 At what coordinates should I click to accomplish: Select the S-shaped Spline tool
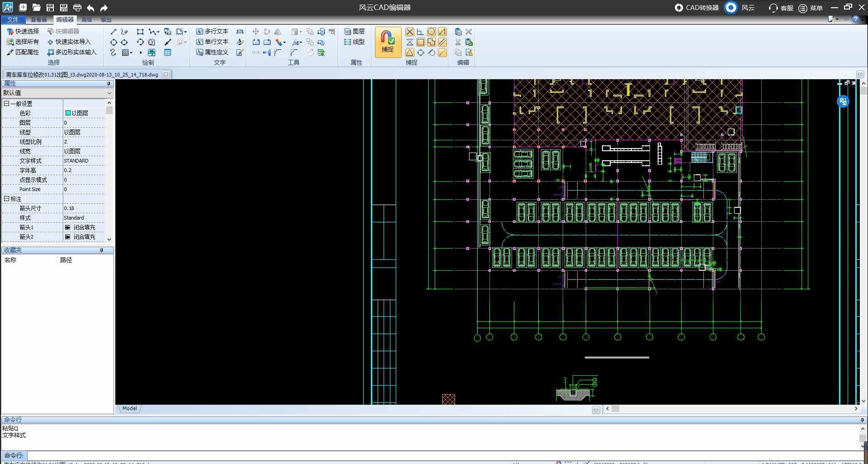tap(113, 53)
